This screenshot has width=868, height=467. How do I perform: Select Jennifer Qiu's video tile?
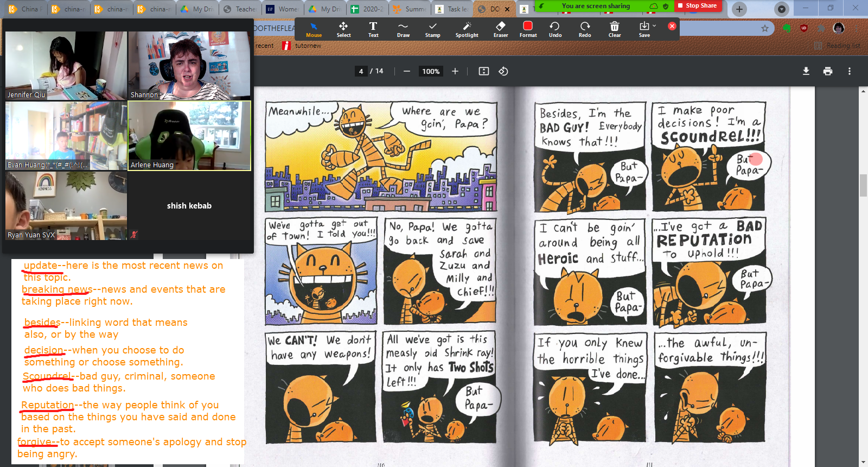(66, 66)
